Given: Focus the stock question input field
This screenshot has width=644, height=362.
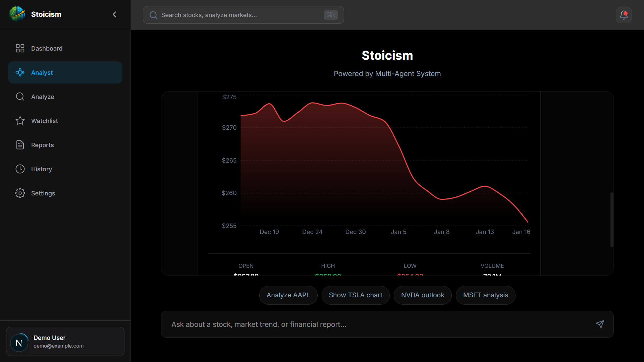Looking at the screenshot, I should point(369,324).
